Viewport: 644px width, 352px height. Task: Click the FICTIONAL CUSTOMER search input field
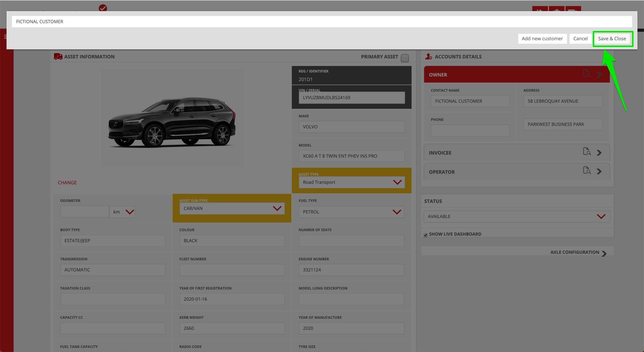[322, 22]
